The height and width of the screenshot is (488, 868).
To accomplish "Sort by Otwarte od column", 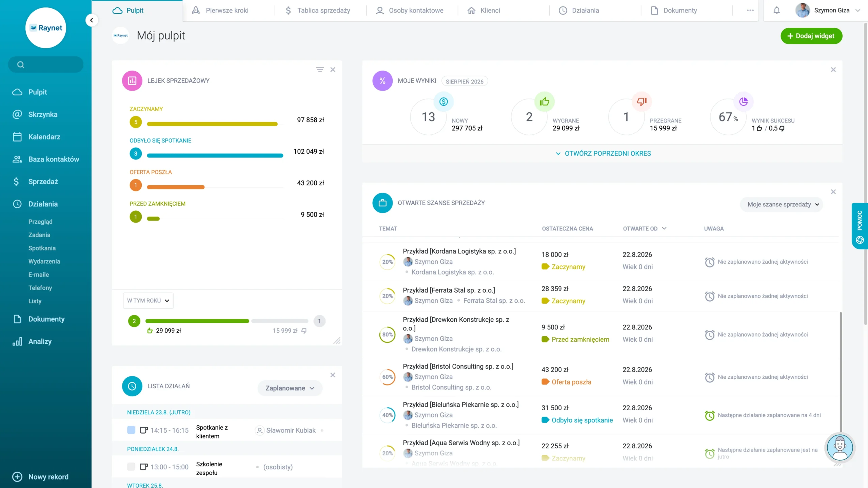I will pyautogui.click(x=645, y=229).
